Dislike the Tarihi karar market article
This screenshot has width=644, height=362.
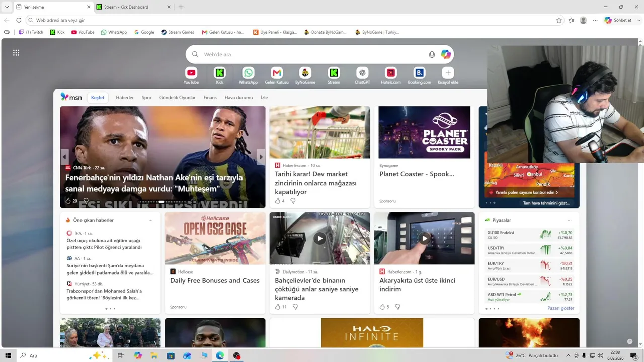pos(293,201)
